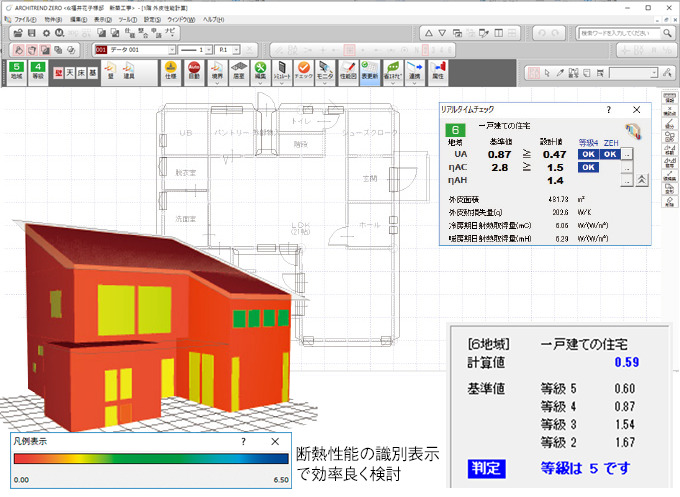Viewport: 680px width, 497px height.
Task: Click the 編集 (edit) wrench icon
Action: point(259,72)
